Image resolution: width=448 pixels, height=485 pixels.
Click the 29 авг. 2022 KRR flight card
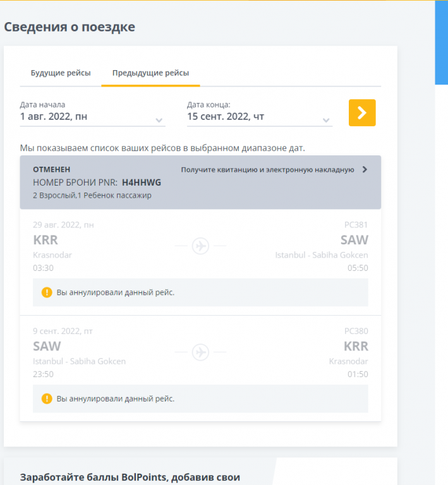point(200,262)
